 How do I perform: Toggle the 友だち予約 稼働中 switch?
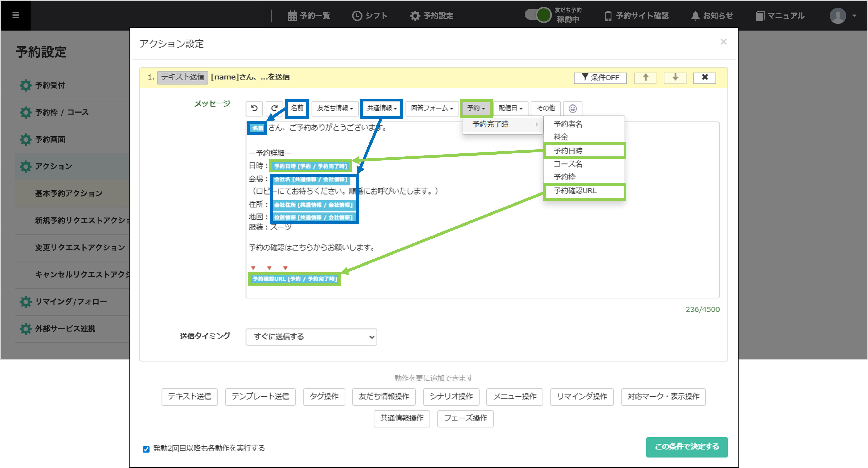click(x=538, y=15)
